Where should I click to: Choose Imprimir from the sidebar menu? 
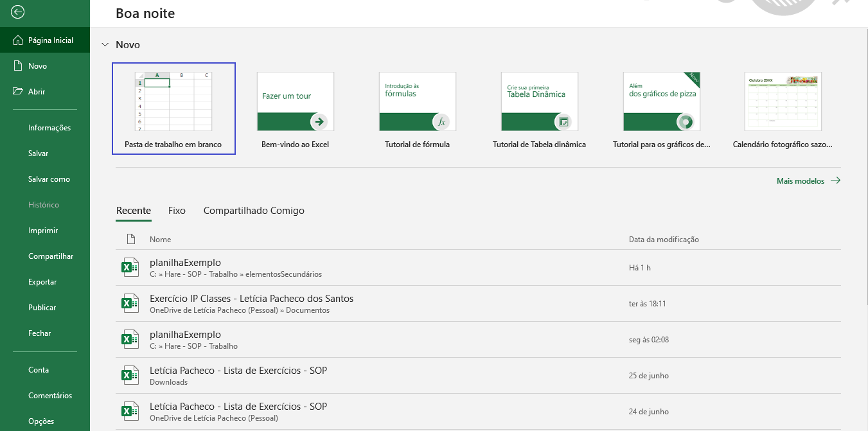pos(43,231)
